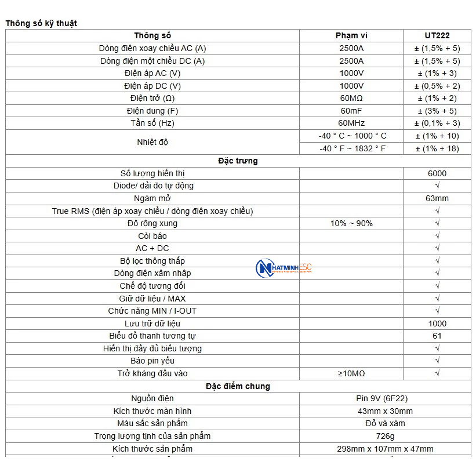476x476 pixels.
Task: Click the checkmark in Còi báo row
Action: click(x=437, y=236)
